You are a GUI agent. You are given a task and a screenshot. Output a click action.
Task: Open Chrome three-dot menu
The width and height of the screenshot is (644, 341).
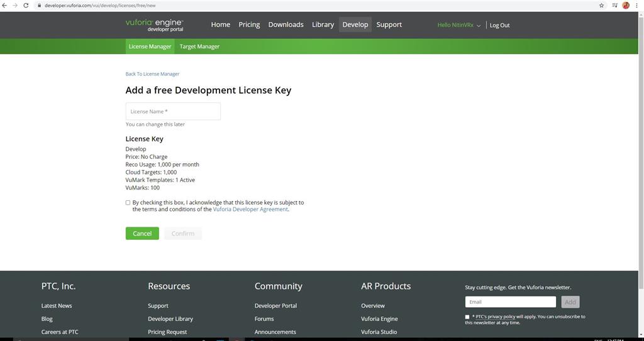pos(636,5)
